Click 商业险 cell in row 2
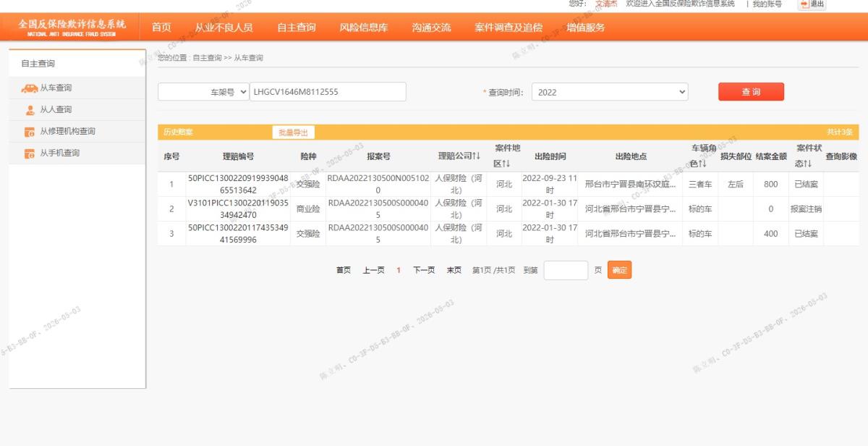 pos(308,209)
